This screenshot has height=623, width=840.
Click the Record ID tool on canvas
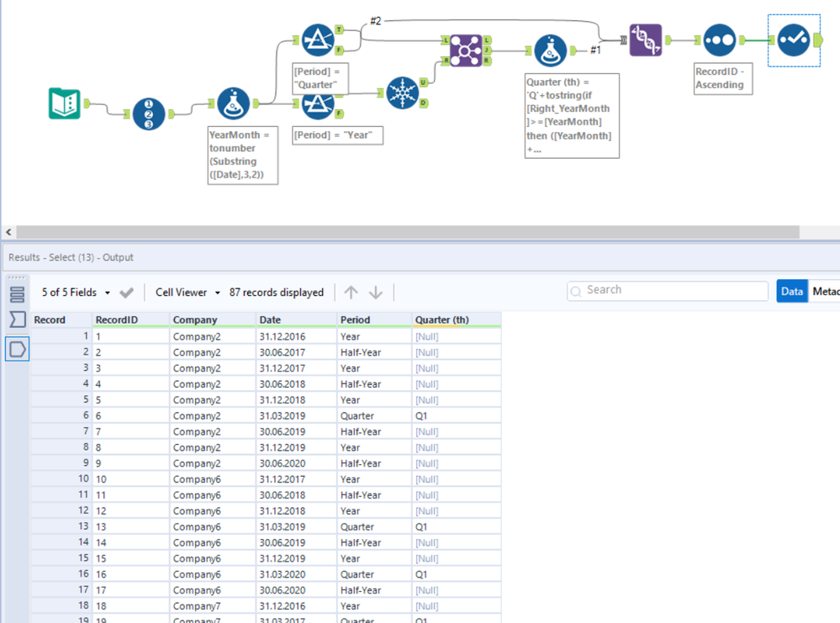(x=148, y=114)
